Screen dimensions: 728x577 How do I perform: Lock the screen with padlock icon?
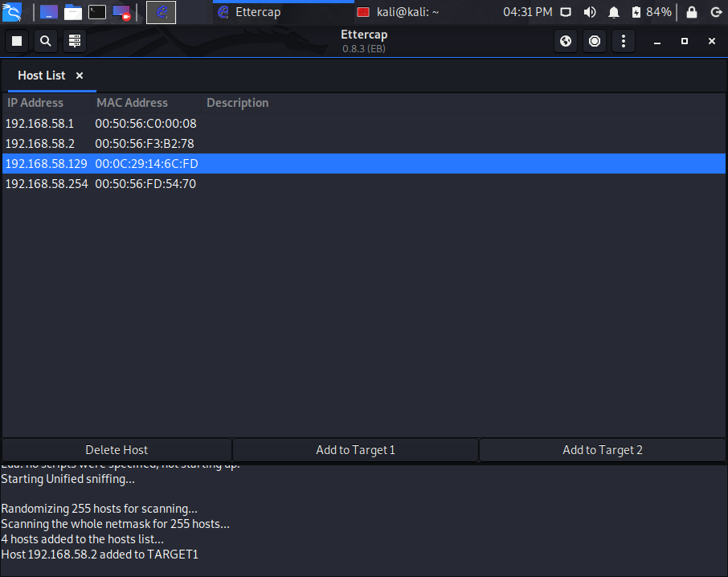692,12
